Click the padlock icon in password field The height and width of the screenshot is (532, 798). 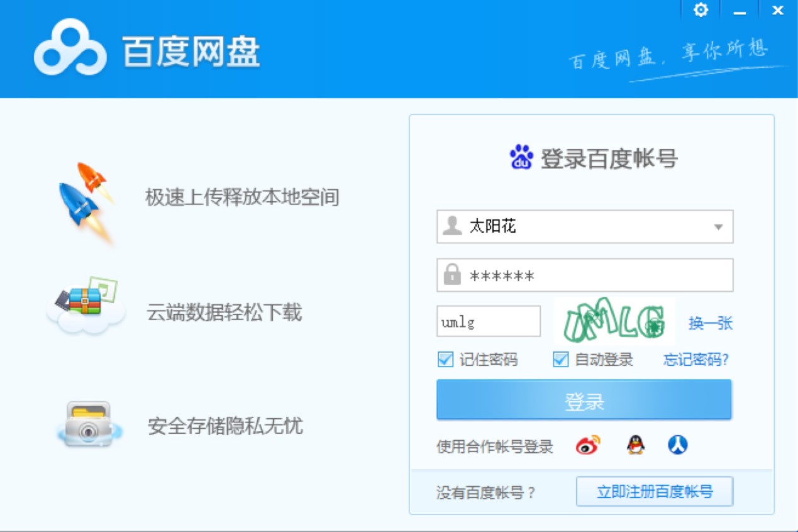tap(452, 275)
